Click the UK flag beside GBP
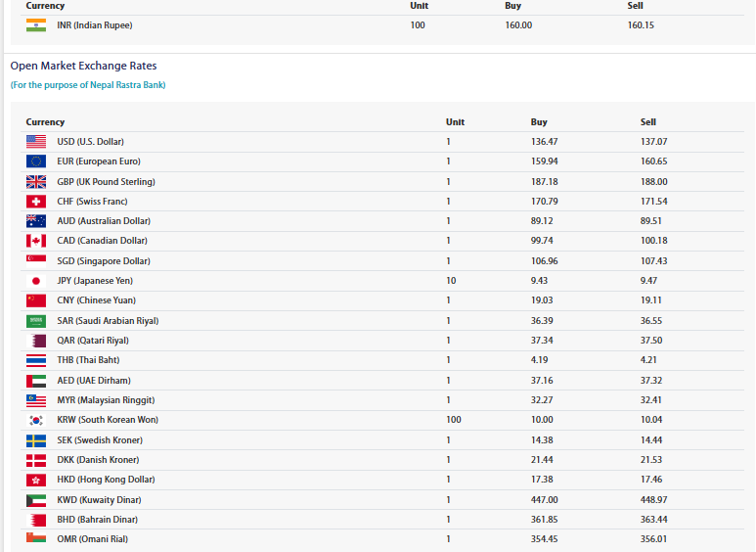This screenshot has width=756, height=552. [x=36, y=181]
